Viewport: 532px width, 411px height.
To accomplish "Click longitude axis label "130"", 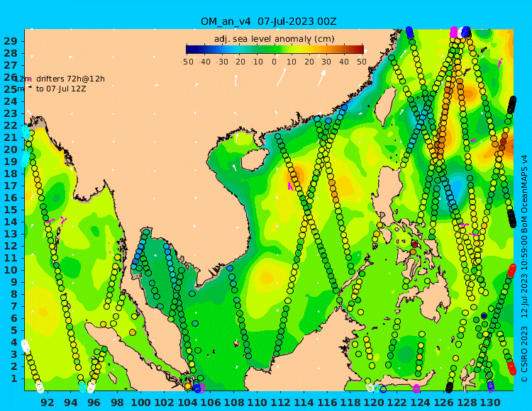I will [x=490, y=402].
